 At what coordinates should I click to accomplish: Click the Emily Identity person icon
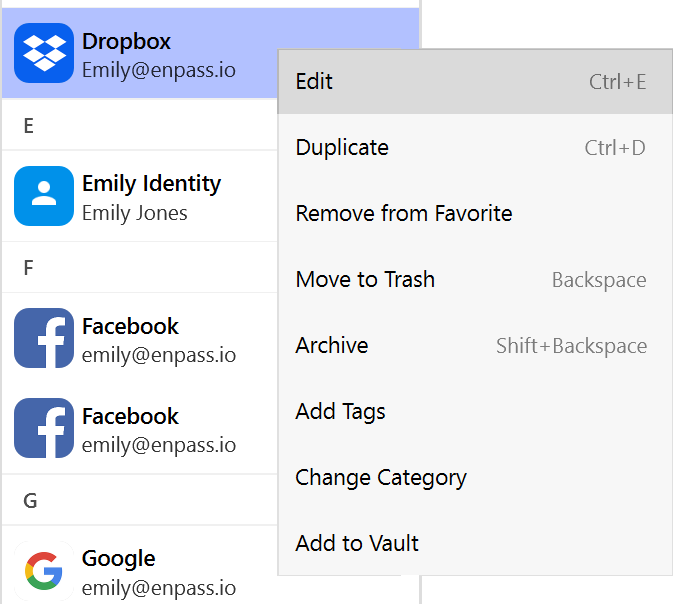point(44,196)
